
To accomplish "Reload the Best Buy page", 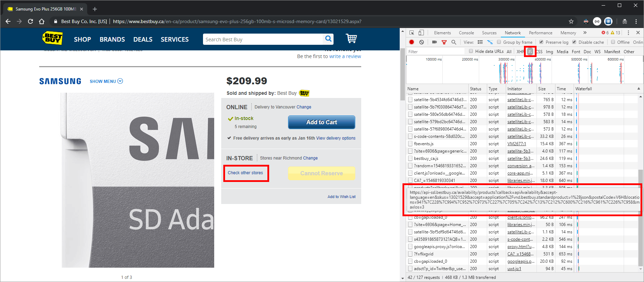I will [x=30, y=21].
